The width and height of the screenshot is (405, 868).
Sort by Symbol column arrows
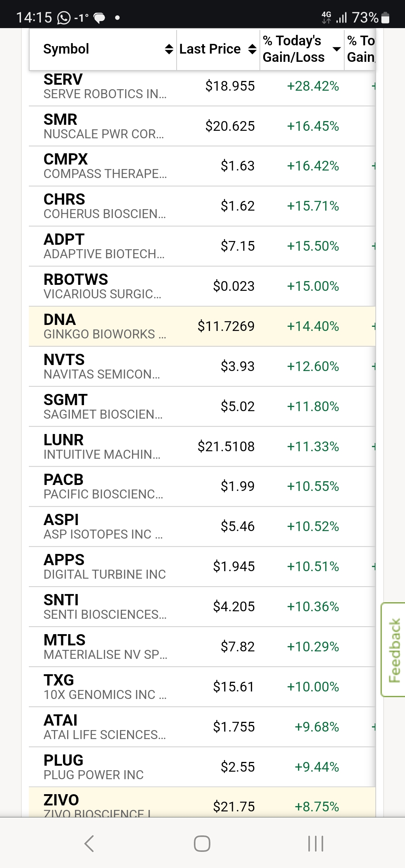pos(169,49)
